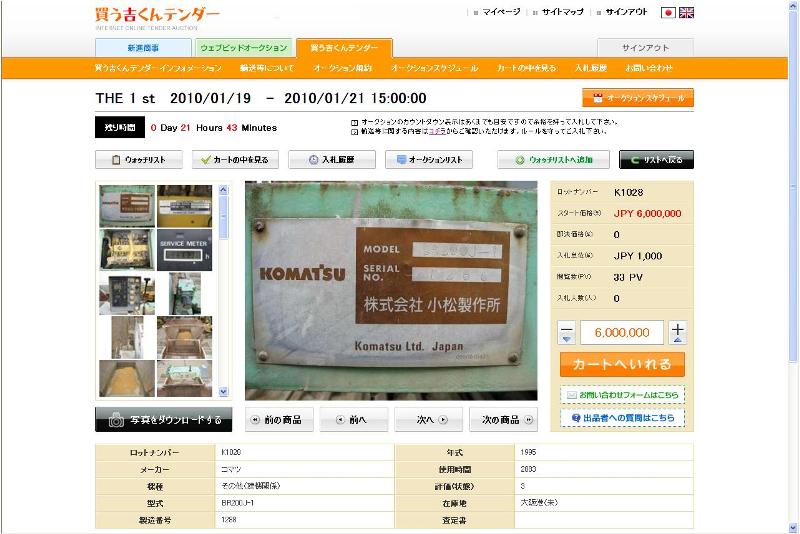Select the blue 新車商事 tab
The height and width of the screenshot is (534, 800).
(x=143, y=47)
